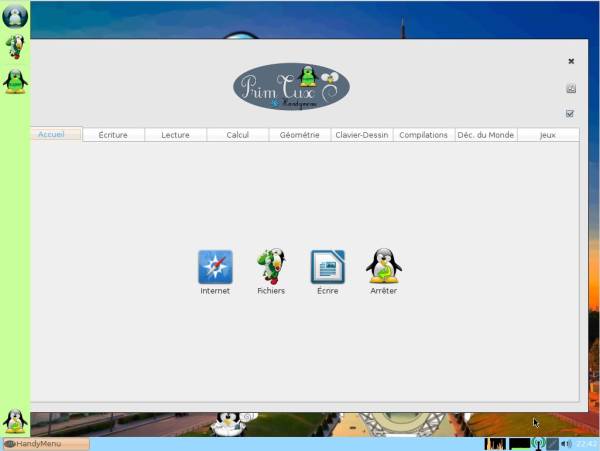The image size is (600, 451).
Task: Open the volume speaker tray icon
Action: 566,444
